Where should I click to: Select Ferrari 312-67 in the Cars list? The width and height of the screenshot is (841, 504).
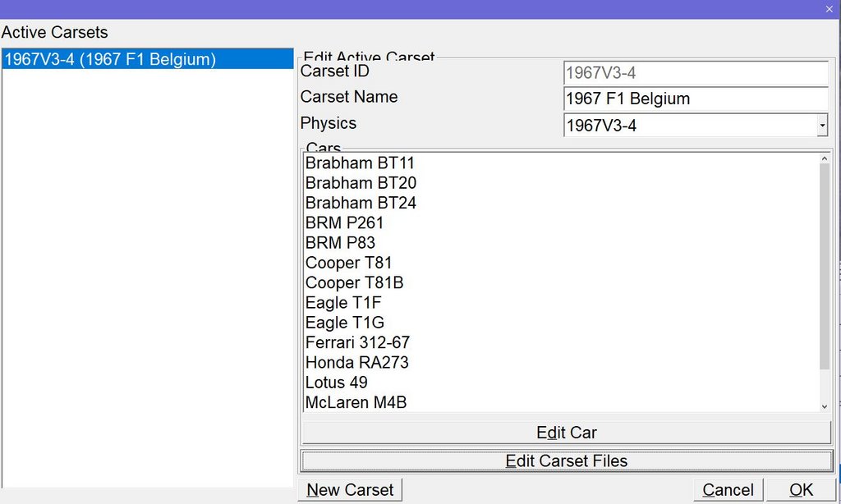[561, 342]
